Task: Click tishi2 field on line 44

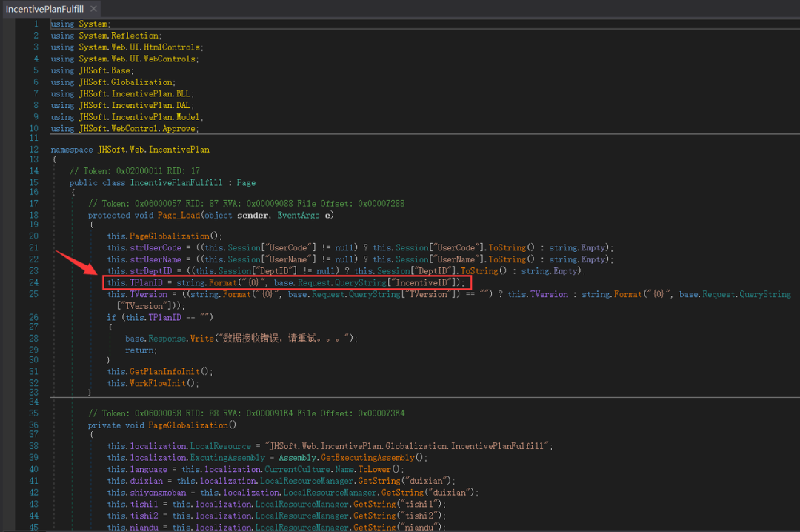Action: [144, 516]
